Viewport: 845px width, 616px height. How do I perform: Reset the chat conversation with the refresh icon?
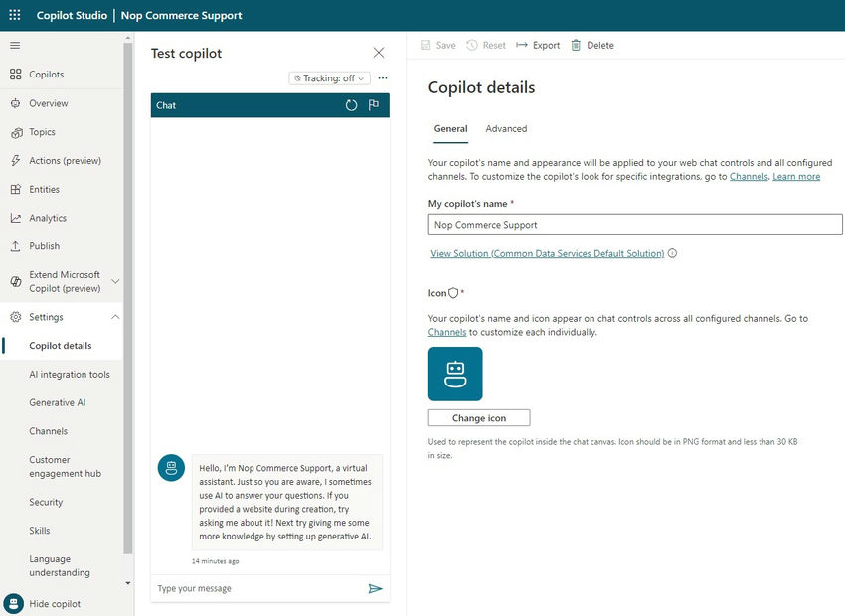tap(351, 105)
